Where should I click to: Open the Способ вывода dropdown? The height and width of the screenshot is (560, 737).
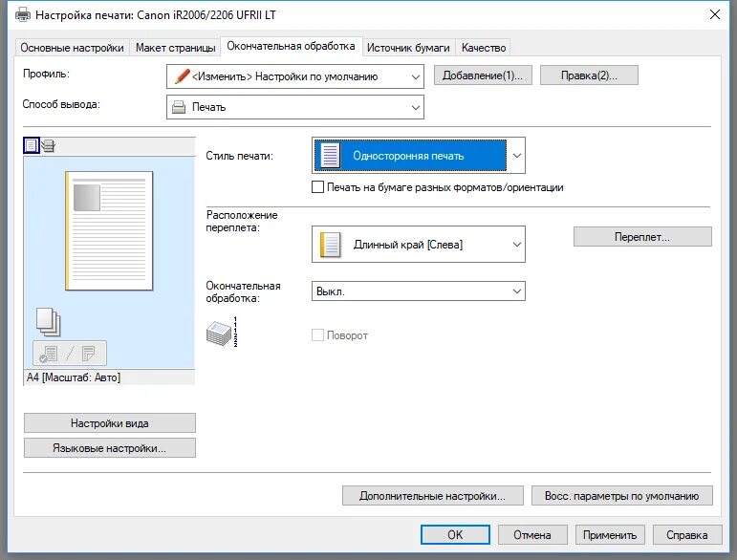pos(295,107)
